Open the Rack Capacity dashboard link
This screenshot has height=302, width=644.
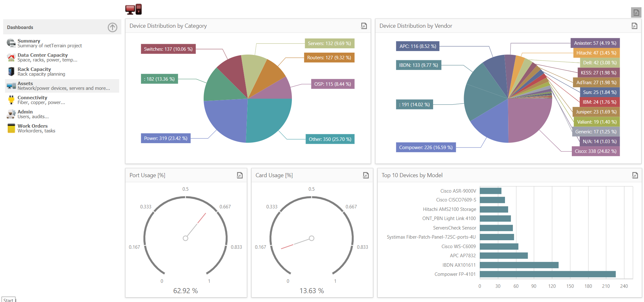(34, 69)
